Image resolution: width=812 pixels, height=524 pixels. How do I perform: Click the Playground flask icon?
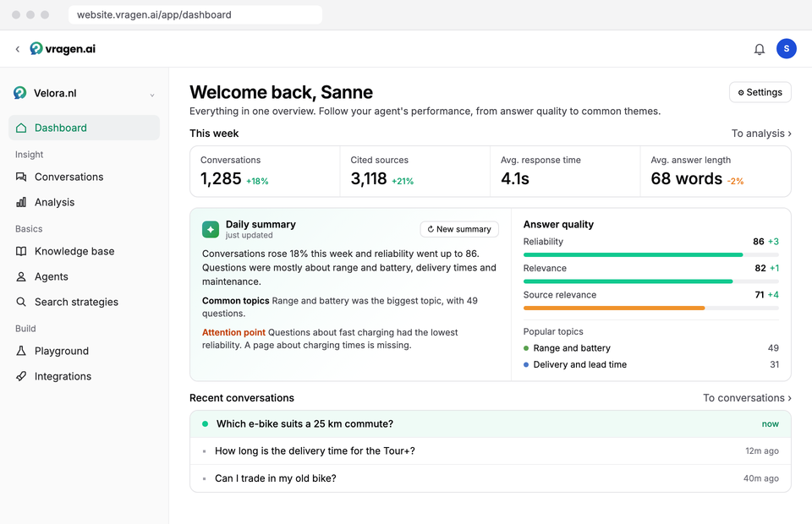pyautogui.click(x=21, y=351)
